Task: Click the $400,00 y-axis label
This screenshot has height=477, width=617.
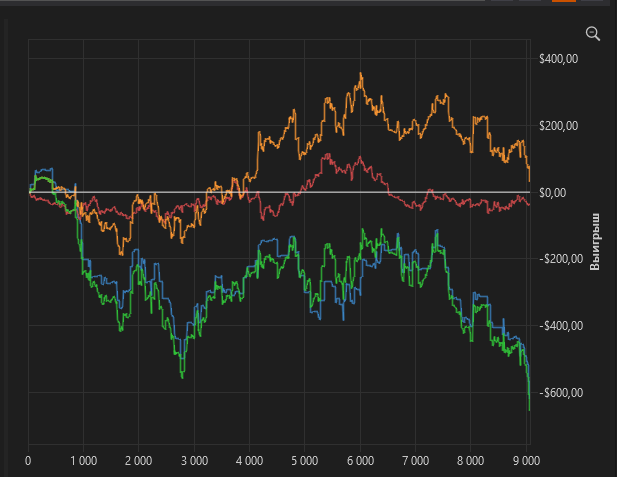Action: 558,59
